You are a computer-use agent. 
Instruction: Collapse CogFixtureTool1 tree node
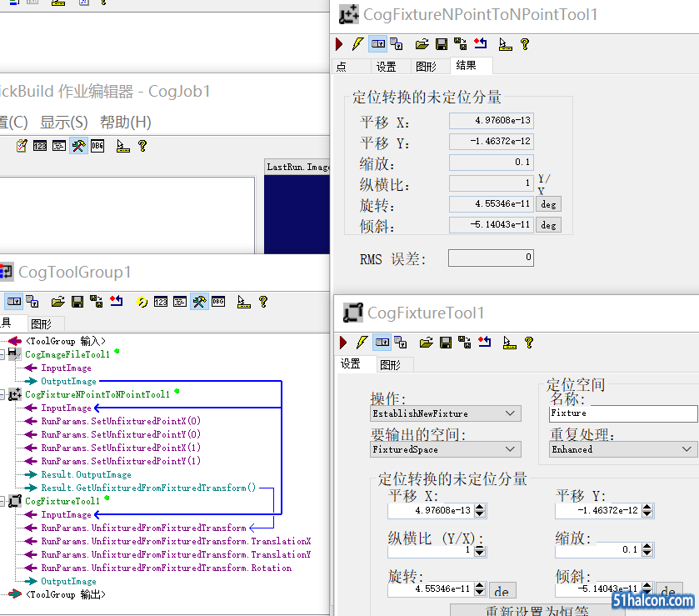click(x=2, y=501)
